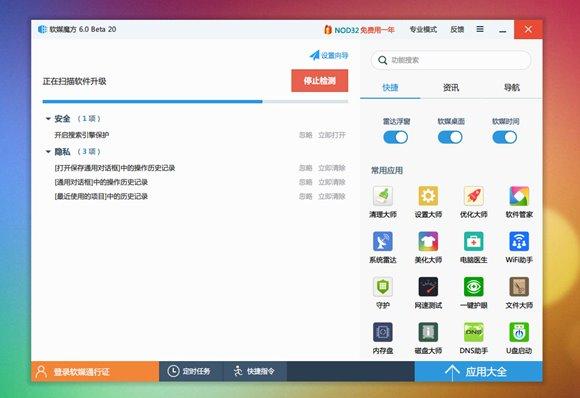Open the 软件管家 software manager
This screenshot has width=580, height=398.
click(x=519, y=196)
